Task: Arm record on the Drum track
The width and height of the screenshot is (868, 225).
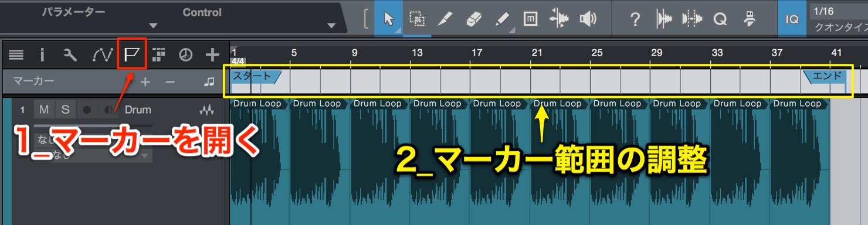Action: [x=87, y=110]
